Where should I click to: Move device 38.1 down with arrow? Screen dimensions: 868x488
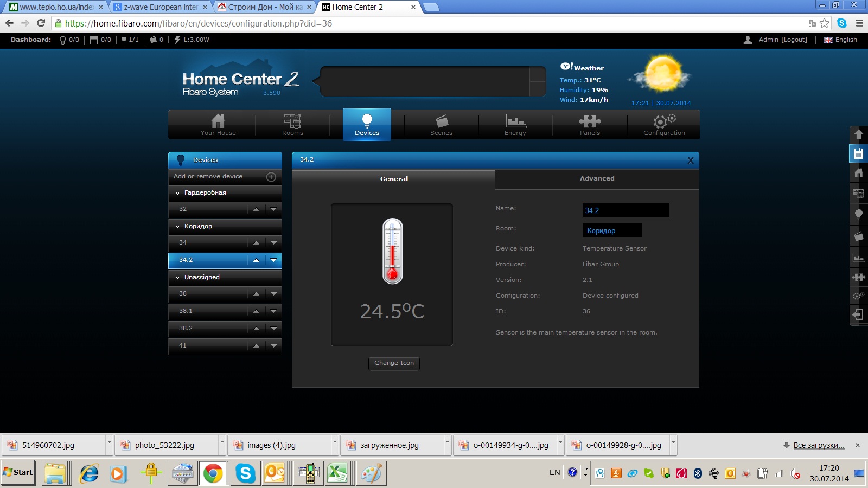pos(273,311)
